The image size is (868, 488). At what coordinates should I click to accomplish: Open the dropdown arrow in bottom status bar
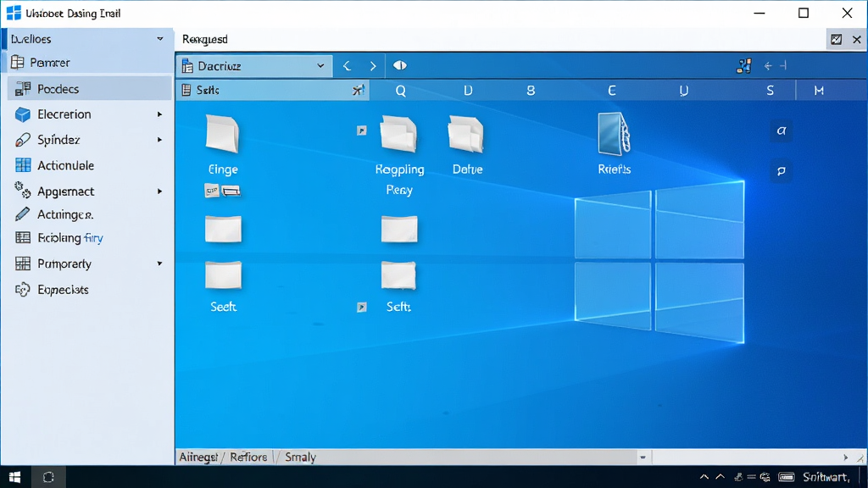click(643, 457)
